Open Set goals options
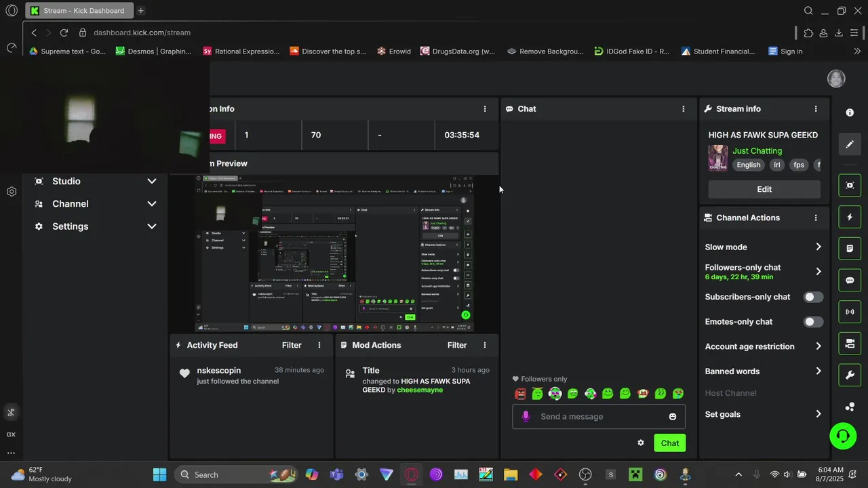 coord(764,414)
